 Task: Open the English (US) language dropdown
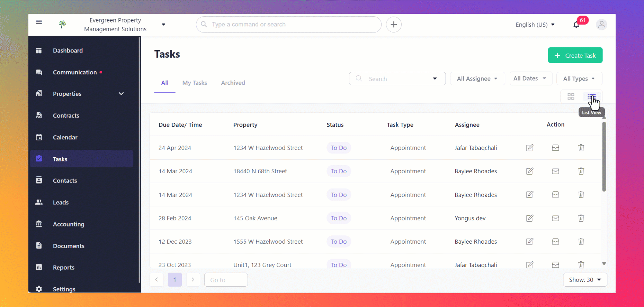tap(535, 25)
